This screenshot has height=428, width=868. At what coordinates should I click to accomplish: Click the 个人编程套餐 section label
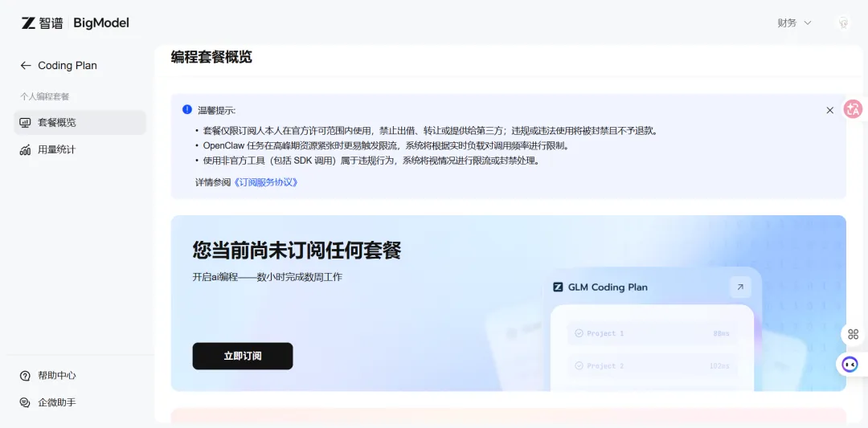coord(45,97)
